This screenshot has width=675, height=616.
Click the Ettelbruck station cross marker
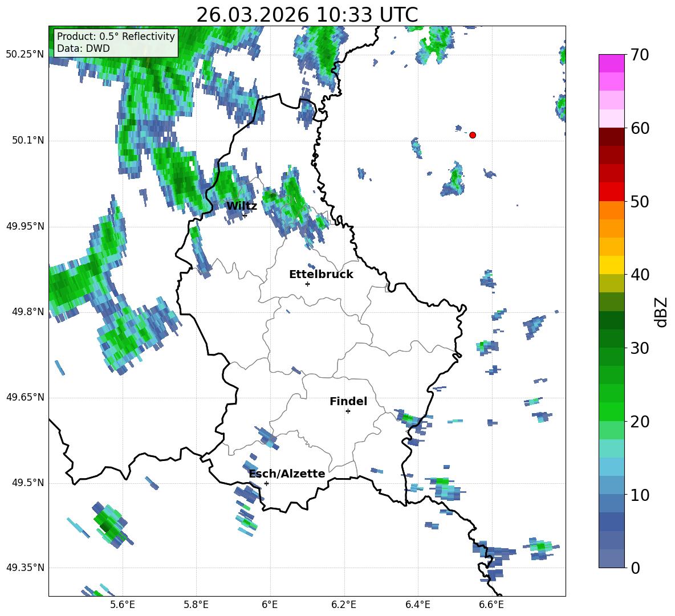307,284
